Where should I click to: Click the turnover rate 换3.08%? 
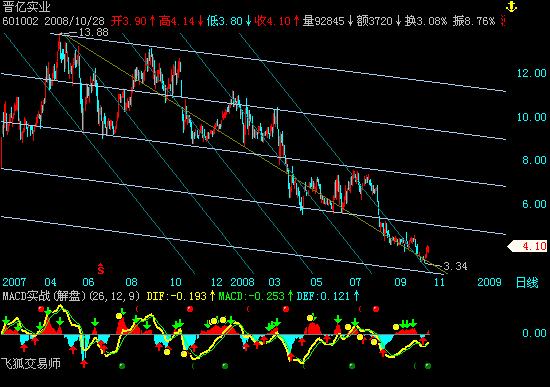pos(425,21)
